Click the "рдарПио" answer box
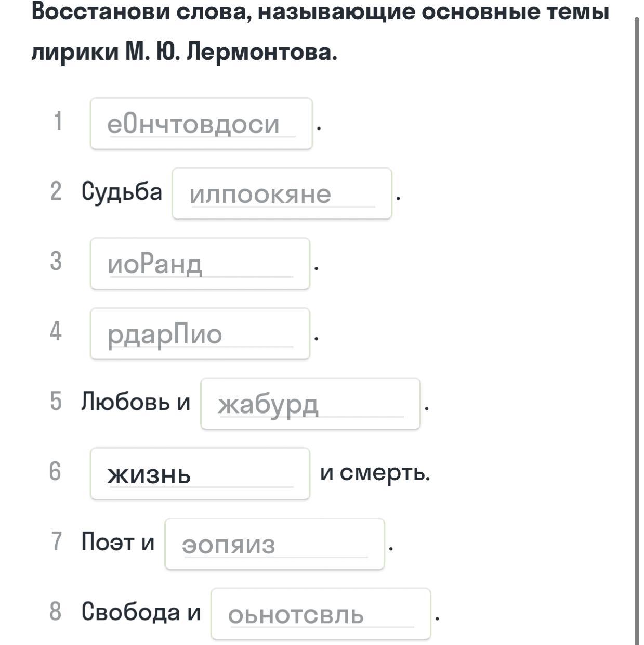 click(x=200, y=334)
